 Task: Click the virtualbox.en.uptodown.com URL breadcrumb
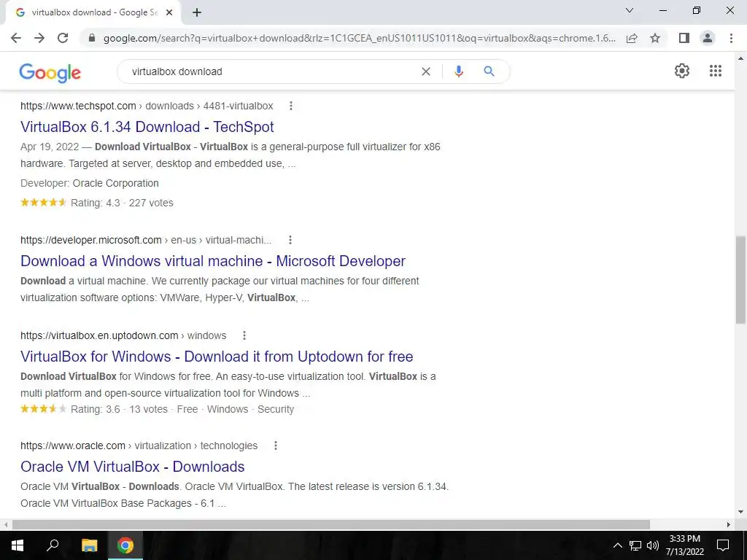[123, 335]
